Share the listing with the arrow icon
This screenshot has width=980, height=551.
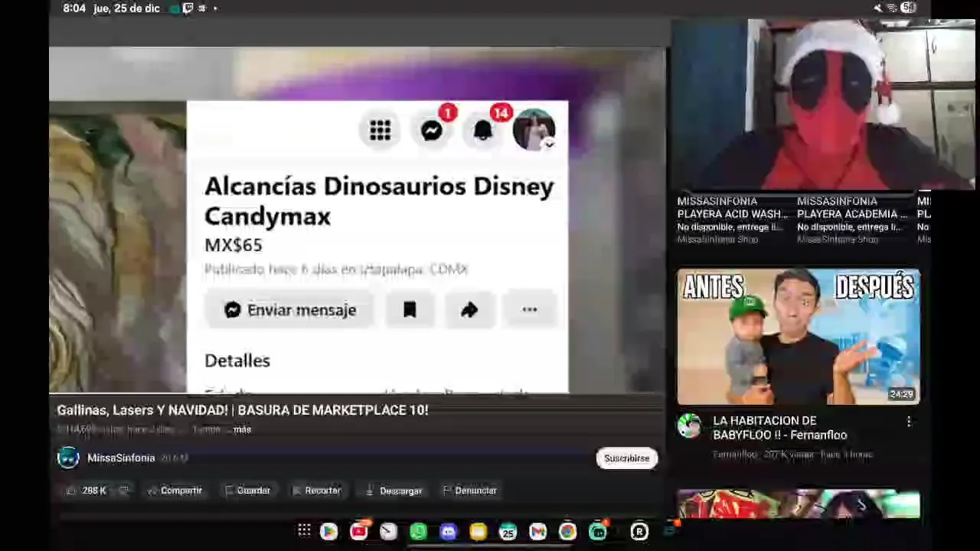[469, 310]
